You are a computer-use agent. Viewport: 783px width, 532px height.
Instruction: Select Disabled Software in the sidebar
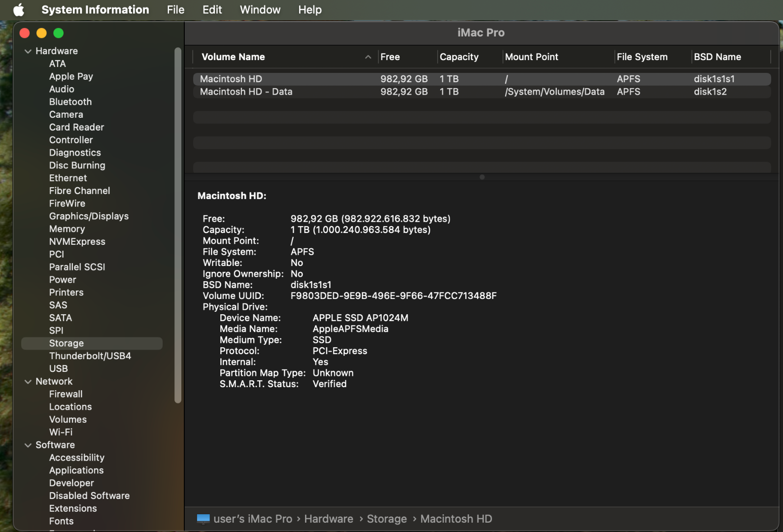click(x=89, y=496)
